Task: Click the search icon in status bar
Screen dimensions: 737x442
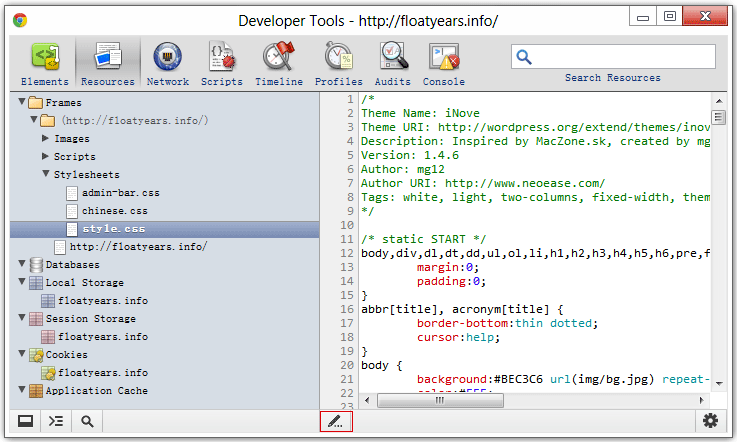Action: click(x=87, y=421)
